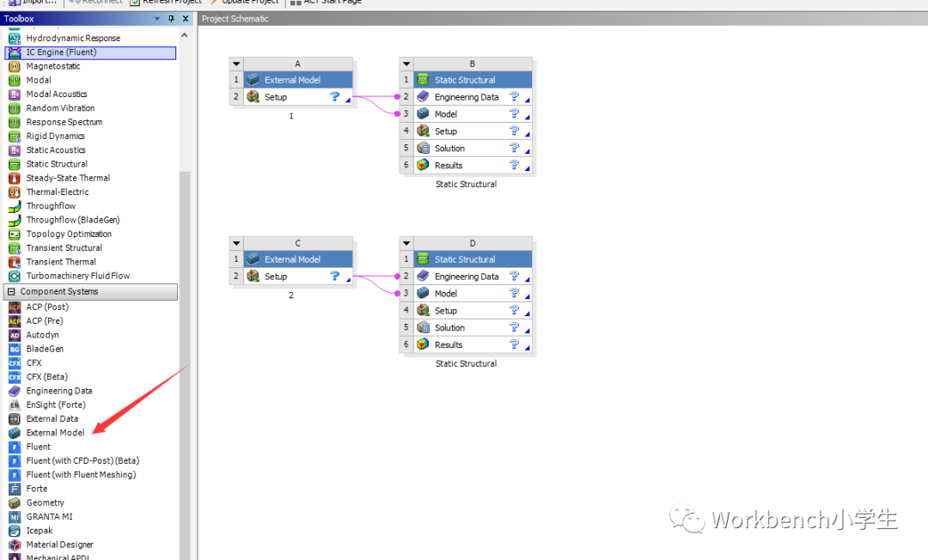Viewport: 928px width, 560px height.
Task: Click the Transient Structural icon
Action: tap(15, 247)
